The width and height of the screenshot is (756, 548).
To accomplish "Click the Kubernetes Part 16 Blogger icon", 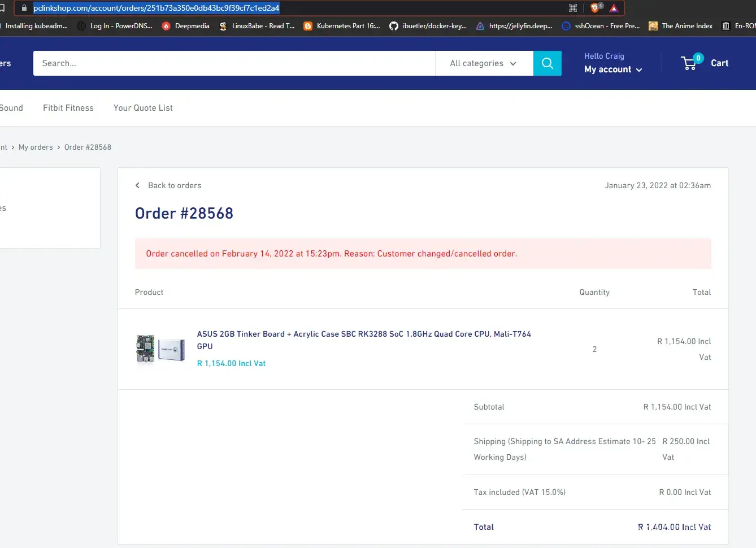I will pos(308,26).
